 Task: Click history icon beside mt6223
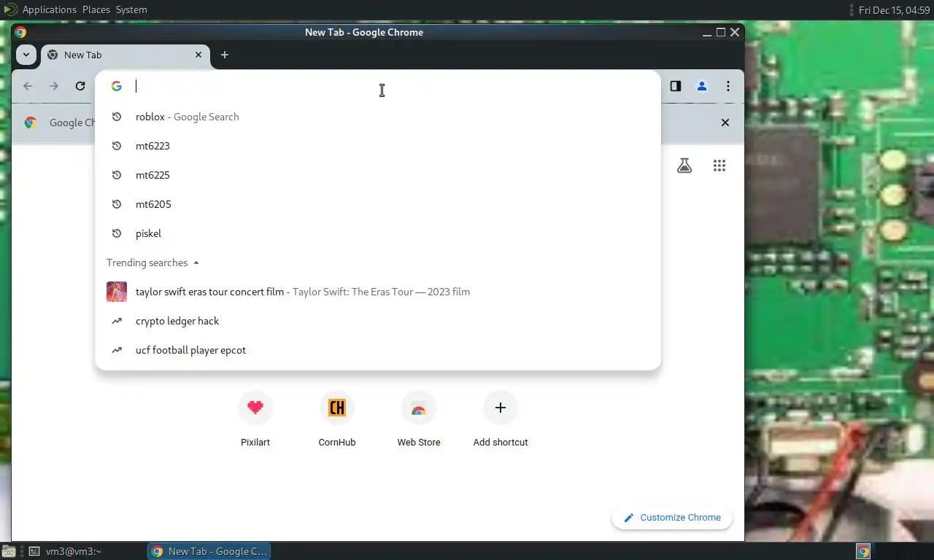pos(117,146)
